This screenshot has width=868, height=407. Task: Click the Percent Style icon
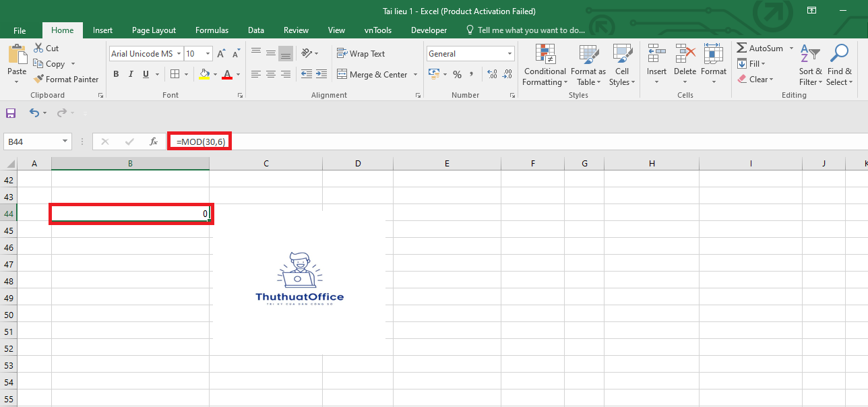[457, 74]
